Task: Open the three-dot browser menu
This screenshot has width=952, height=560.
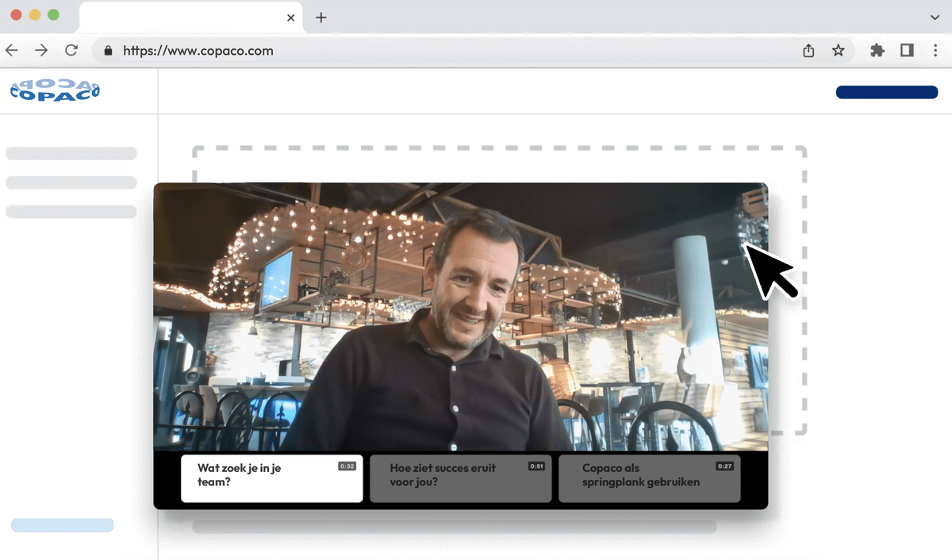Action: (936, 51)
